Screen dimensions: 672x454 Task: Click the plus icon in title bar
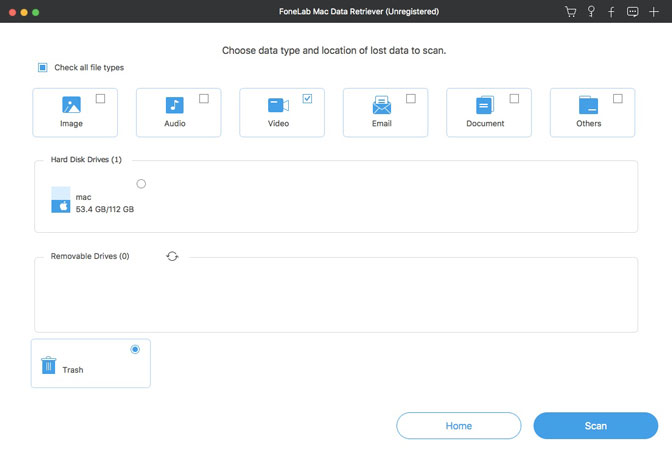coord(653,12)
